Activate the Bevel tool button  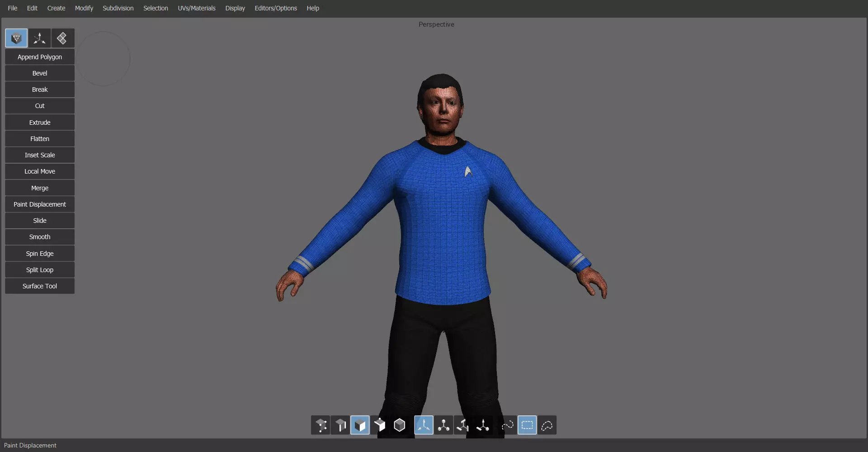(x=40, y=73)
